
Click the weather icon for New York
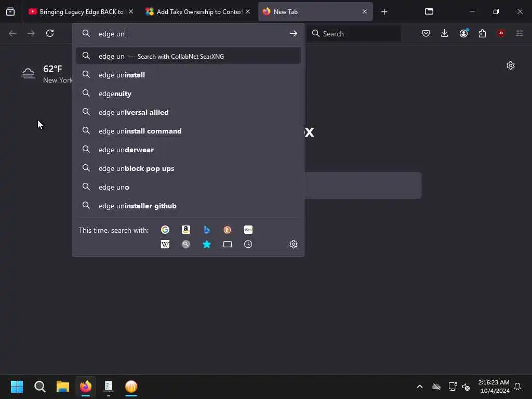[28, 73]
